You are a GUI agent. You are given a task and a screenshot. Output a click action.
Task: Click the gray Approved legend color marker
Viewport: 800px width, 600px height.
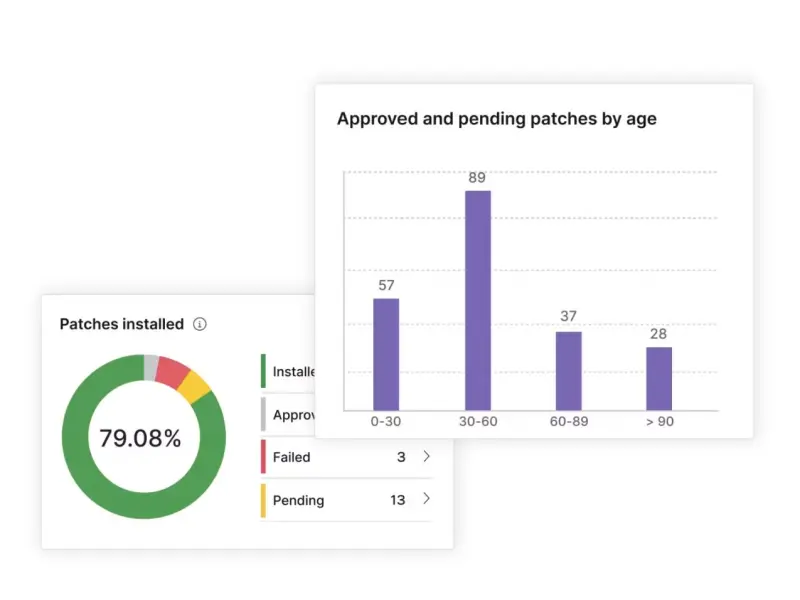point(263,415)
